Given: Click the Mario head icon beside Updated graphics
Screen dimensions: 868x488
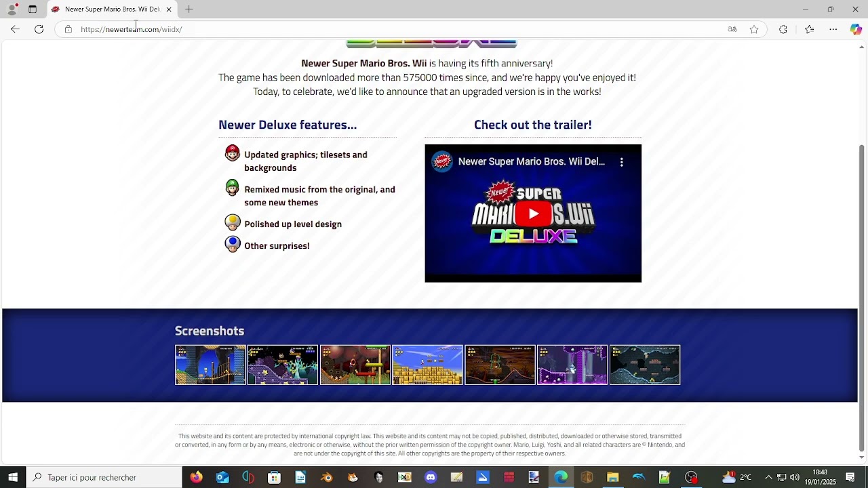Looking at the screenshot, I should point(233,153).
